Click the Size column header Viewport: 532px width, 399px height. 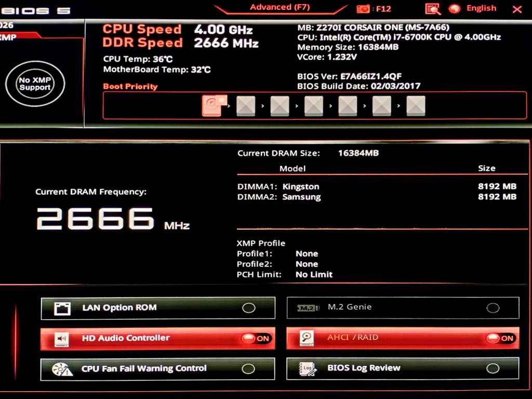[x=486, y=168]
